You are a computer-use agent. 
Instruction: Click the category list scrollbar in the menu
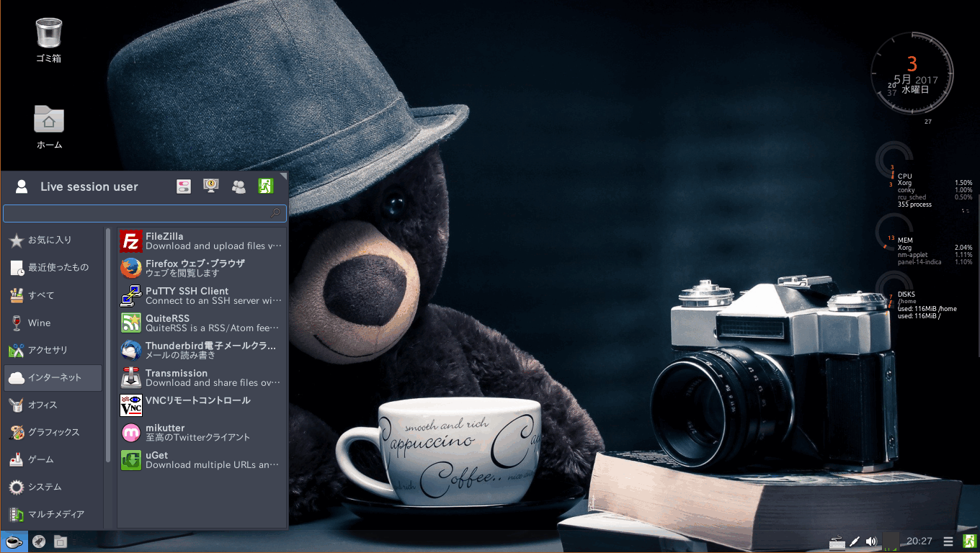click(x=108, y=346)
